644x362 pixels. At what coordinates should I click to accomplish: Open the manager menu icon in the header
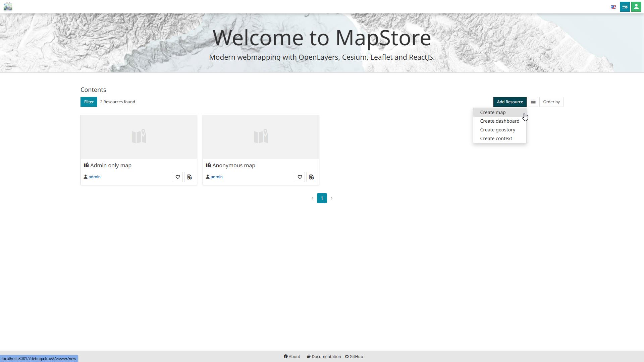click(625, 7)
